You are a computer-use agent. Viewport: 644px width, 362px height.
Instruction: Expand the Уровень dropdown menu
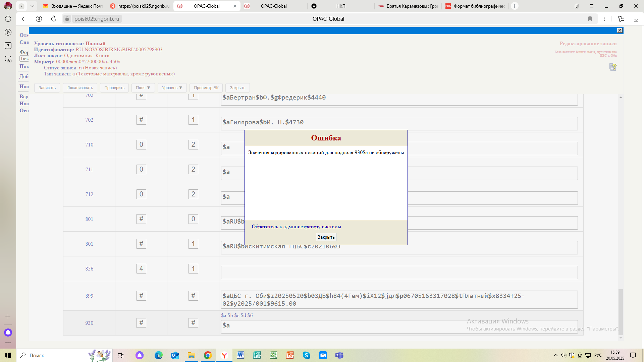(x=172, y=88)
